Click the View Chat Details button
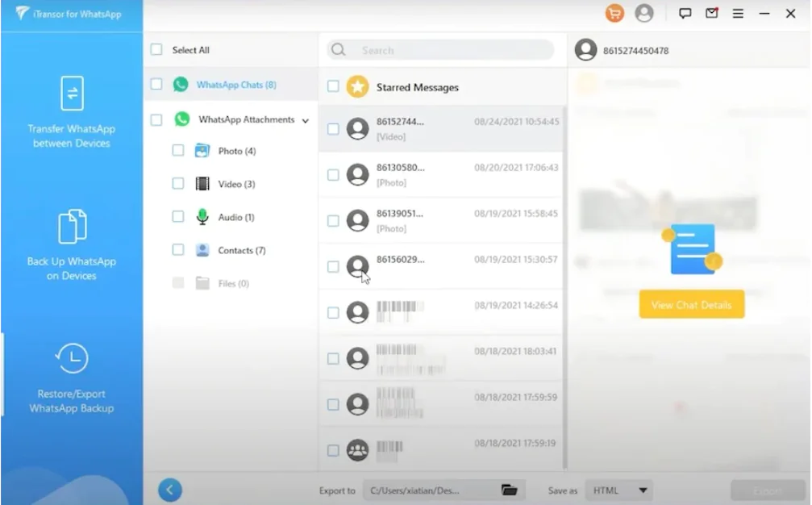 (x=691, y=304)
